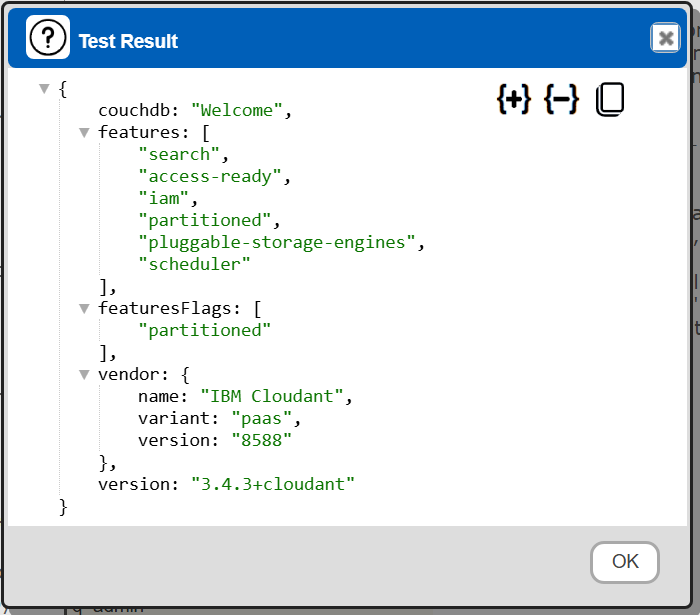Image resolution: width=700 pixels, height=615 pixels.
Task: Click the vendor version "8588" value
Action: (261, 440)
